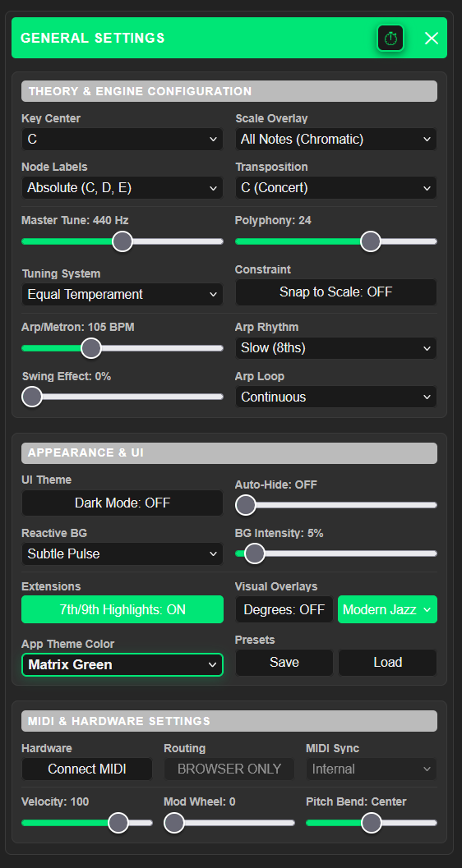Adjust the Mod Wheel slider

tap(229, 823)
